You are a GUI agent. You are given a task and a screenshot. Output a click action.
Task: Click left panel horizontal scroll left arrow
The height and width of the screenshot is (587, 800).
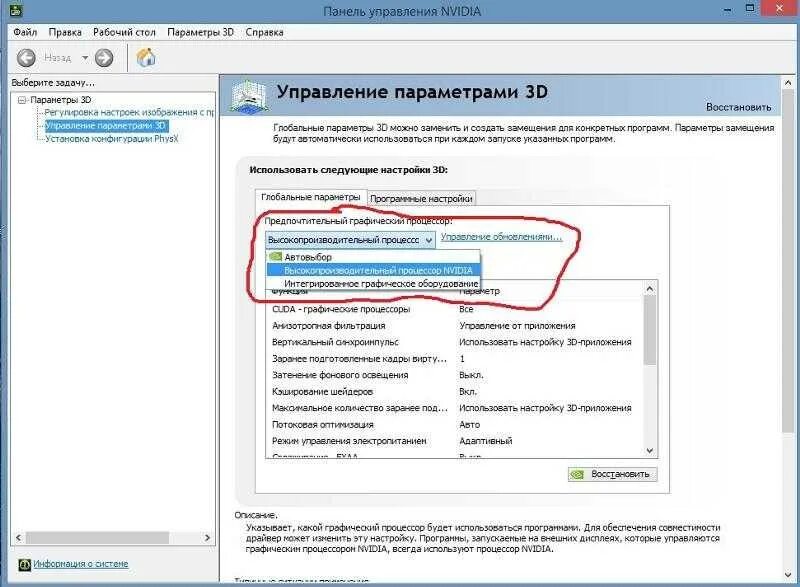(18, 538)
